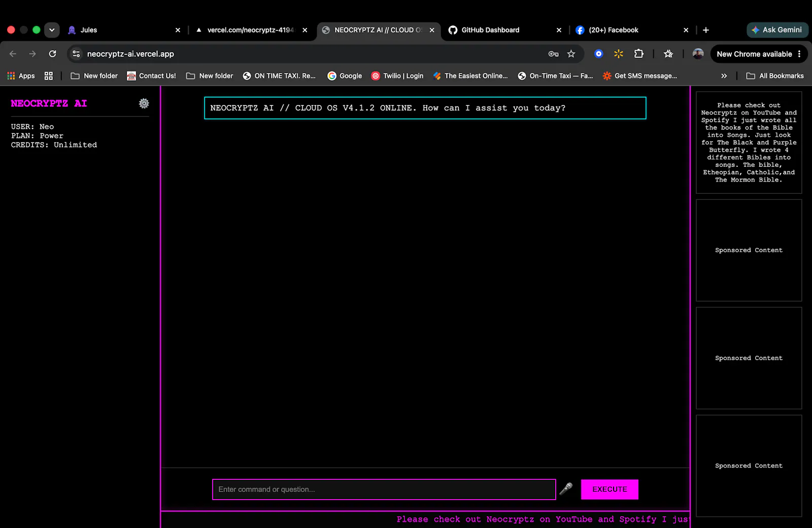Viewport: 812px width, 528px height.
Task: Click 'New Chrome available' update button
Action: (x=754, y=54)
